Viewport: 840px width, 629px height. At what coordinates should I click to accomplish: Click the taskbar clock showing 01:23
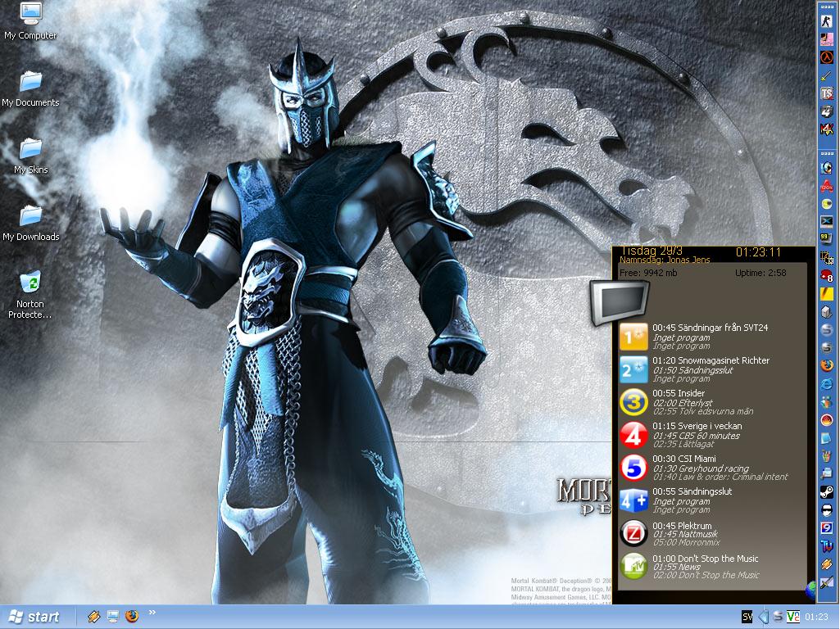click(x=816, y=617)
